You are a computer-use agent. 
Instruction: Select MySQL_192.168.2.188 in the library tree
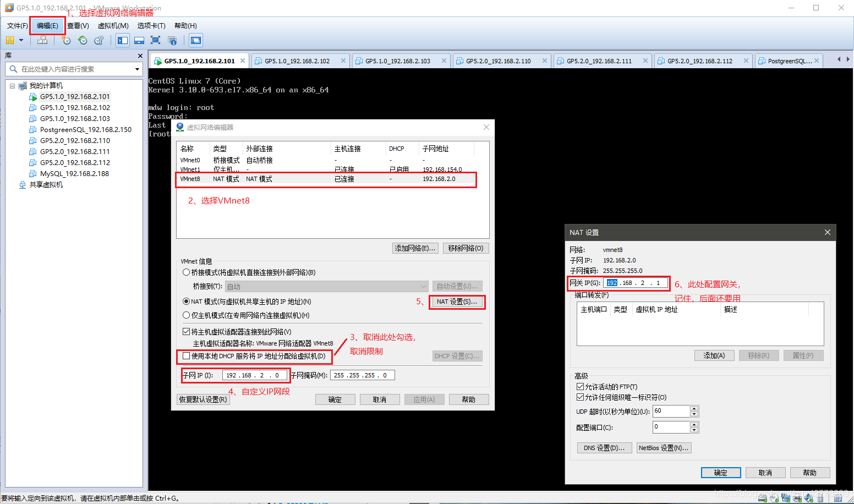click(x=74, y=174)
